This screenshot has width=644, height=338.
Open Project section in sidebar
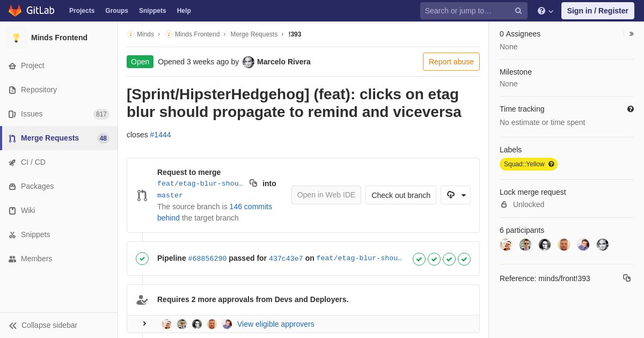pos(59,65)
